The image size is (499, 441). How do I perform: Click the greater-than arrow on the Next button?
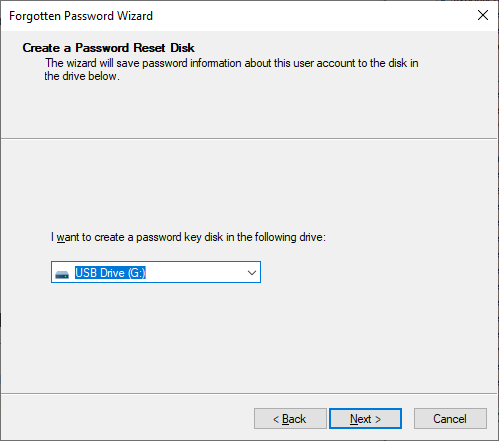pos(378,419)
